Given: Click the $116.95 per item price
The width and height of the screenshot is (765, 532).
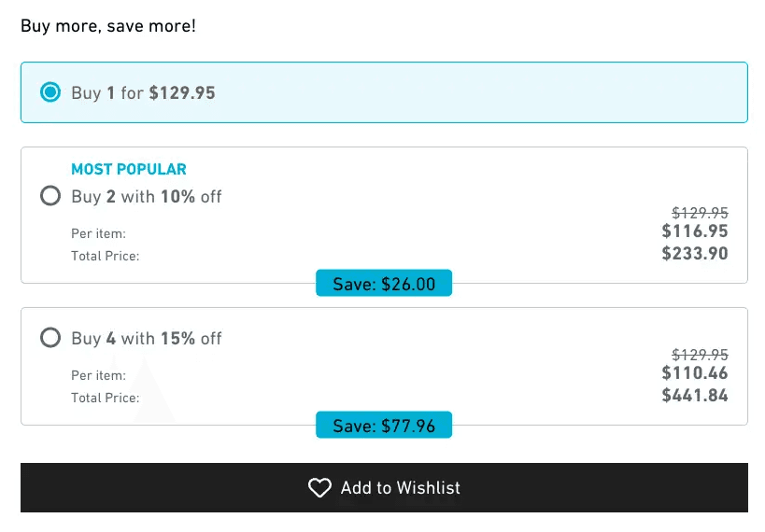Looking at the screenshot, I should [x=695, y=231].
